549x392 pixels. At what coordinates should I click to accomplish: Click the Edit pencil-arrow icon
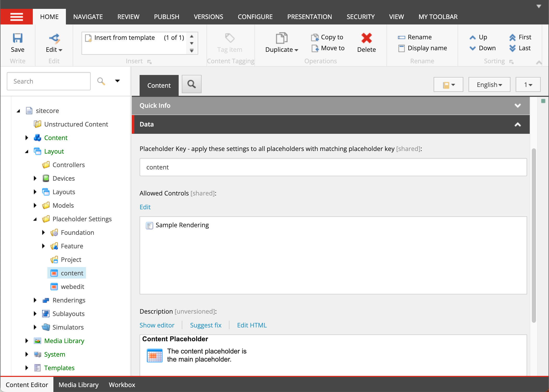tap(54, 38)
